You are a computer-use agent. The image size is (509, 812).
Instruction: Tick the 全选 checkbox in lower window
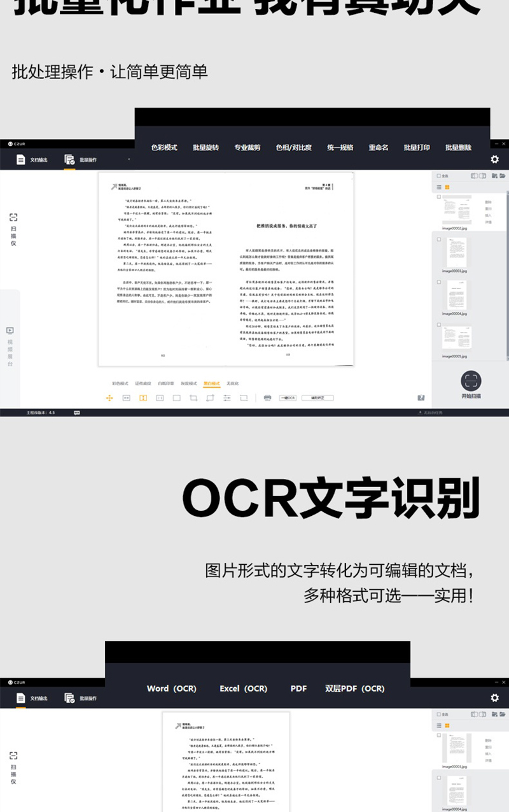point(438,714)
